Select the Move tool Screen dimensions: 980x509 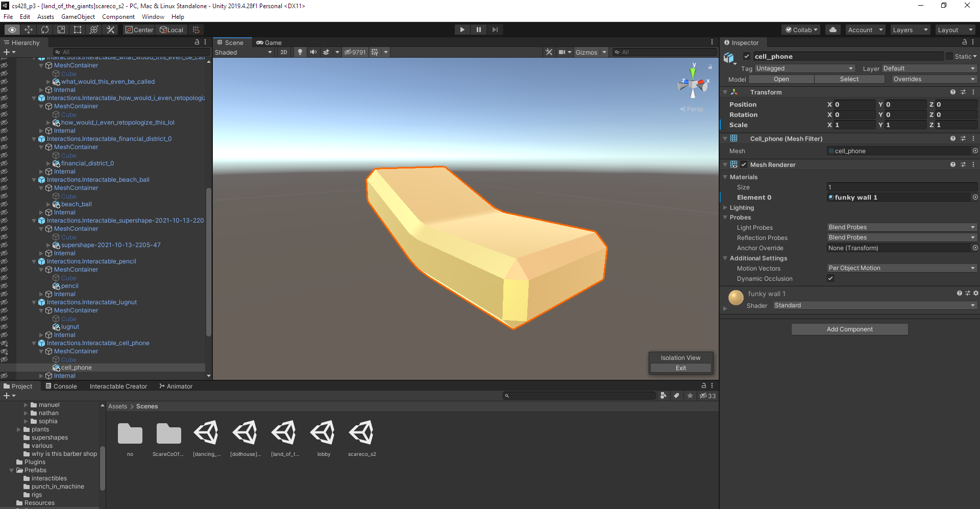click(x=29, y=30)
